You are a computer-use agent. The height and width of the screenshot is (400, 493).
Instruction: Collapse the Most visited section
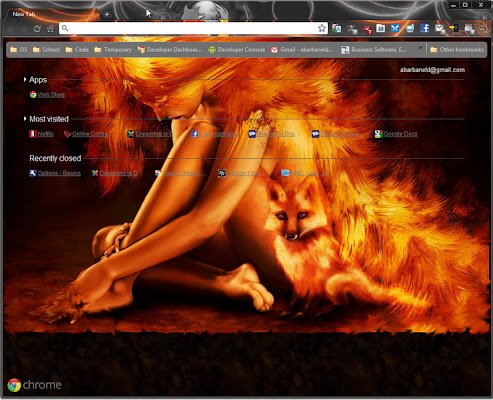[x=25, y=119]
